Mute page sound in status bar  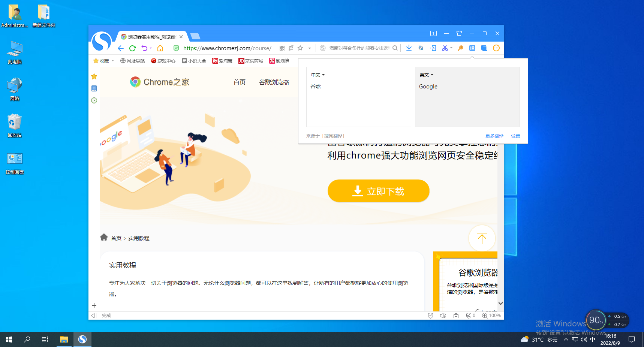(x=443, y=316)
